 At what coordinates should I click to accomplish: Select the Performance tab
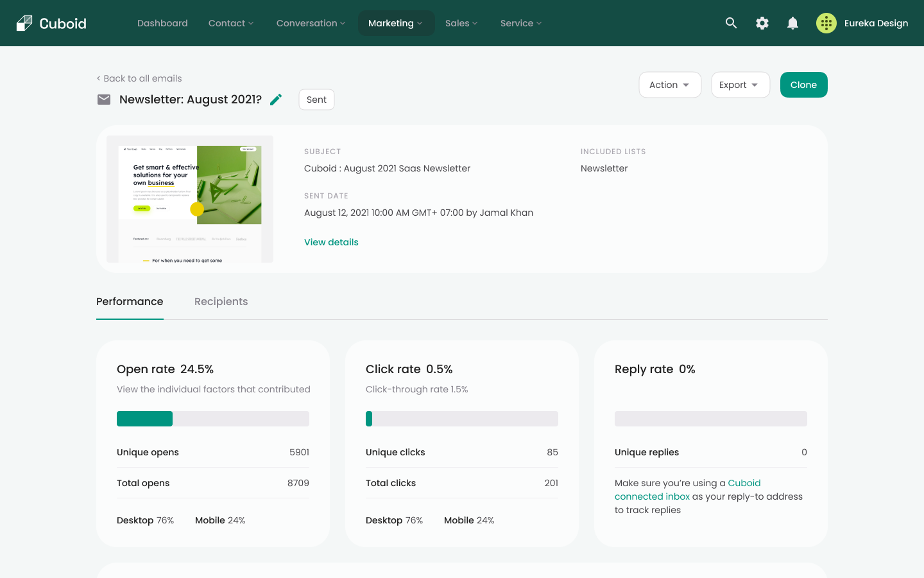[130, 302]
